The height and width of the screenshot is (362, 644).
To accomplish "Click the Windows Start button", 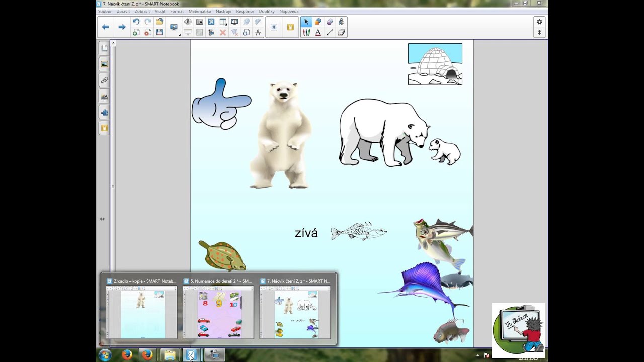I will 105,355.
